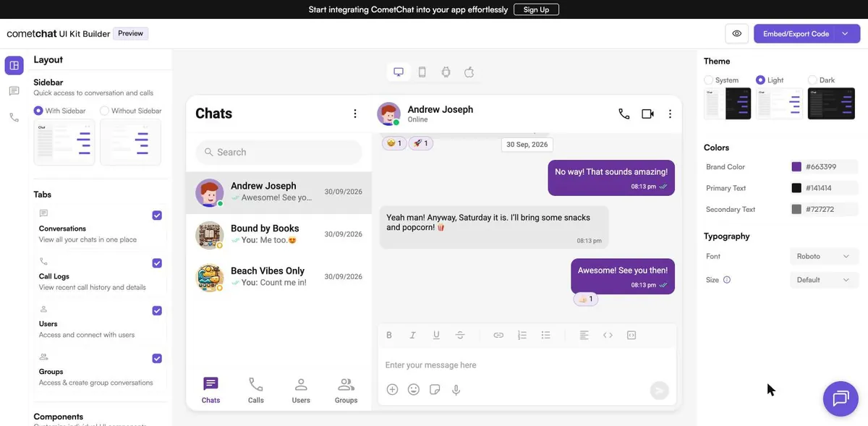Uncheck the Call Logs tab checkbox
Image resolution: width=868 pixels, height=426 pixels.
pos(157,263)
